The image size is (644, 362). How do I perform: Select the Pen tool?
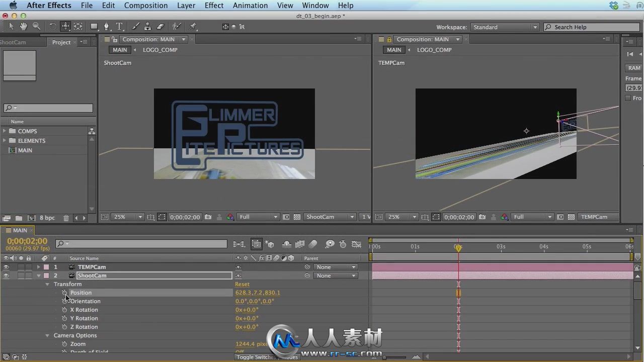click(x=106, y=27)
